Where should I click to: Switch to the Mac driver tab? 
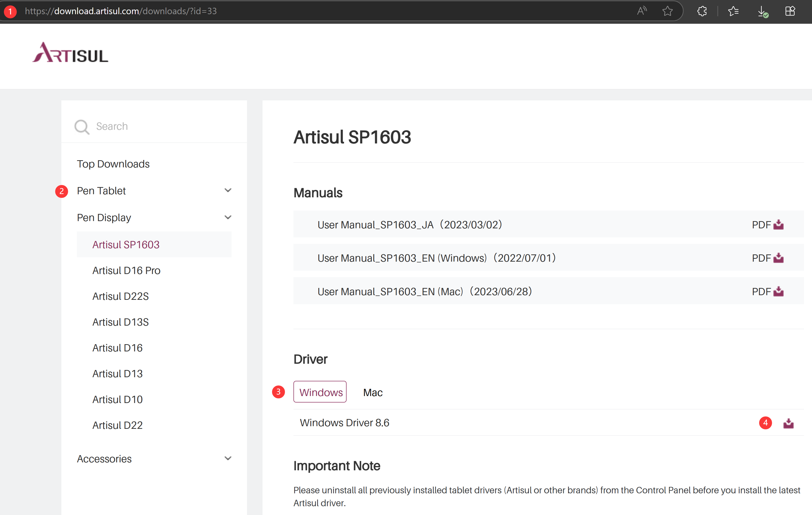[373, 392]
